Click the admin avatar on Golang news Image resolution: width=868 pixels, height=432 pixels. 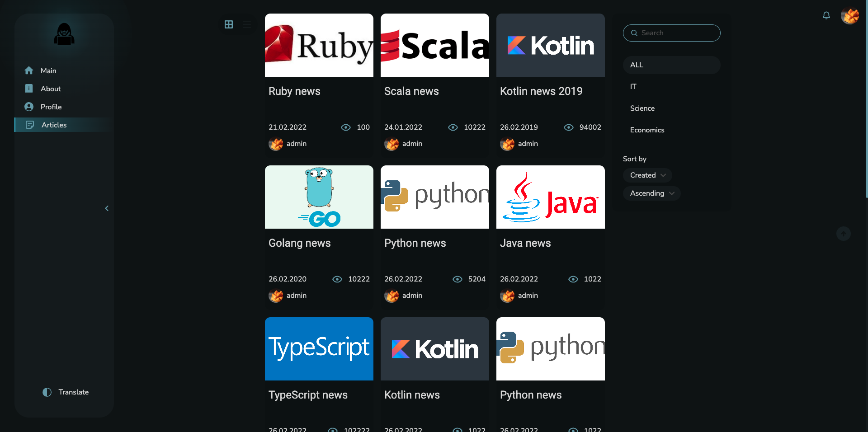(x=276, y=296)
